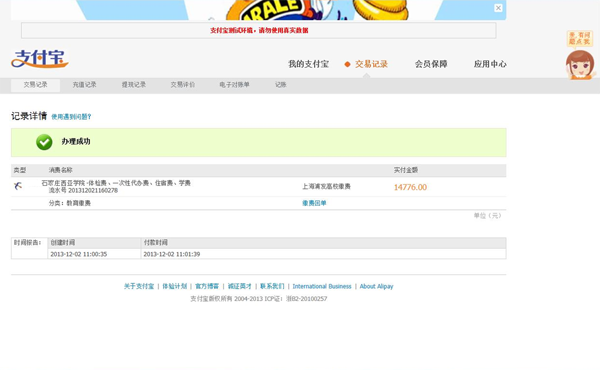The height and width of the screenshot is (370, 600).
Task: Click the payment time 2013-12-02 11:01:39
Action: tap(171, 254)
